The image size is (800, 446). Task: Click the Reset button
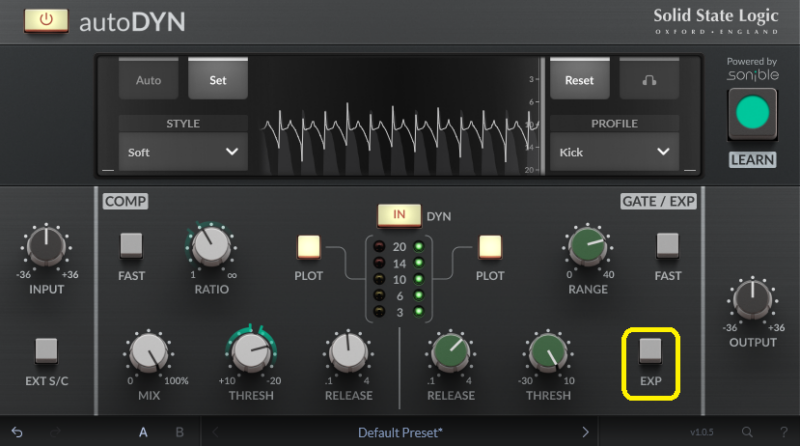(579, 80)
